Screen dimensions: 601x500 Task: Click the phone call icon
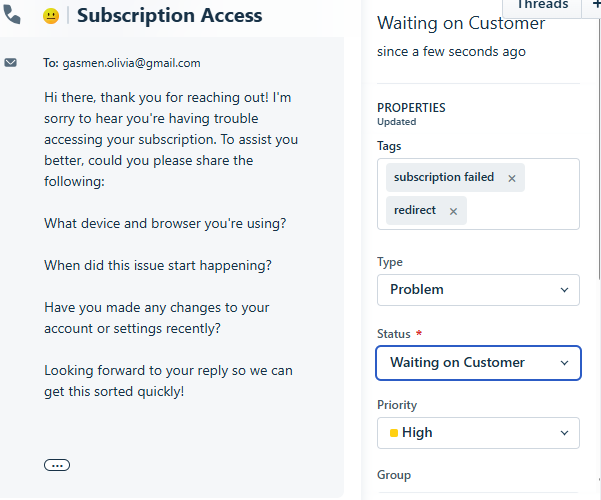coord(12,15)
